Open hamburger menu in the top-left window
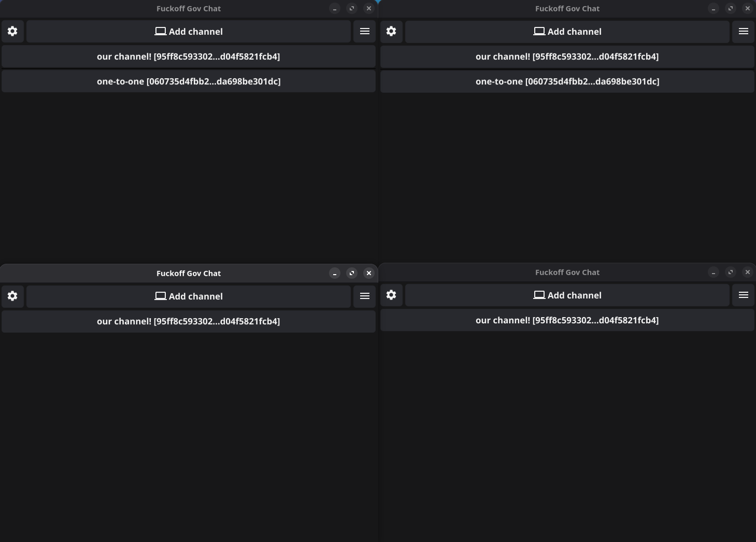The width and height of the screenshot is (756, 542). tap(365, 32)
